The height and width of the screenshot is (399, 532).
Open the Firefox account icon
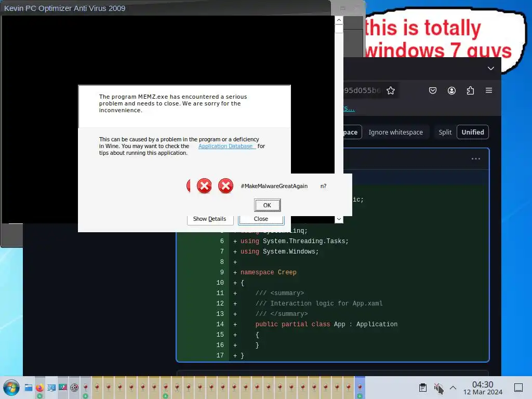[451, 90]
